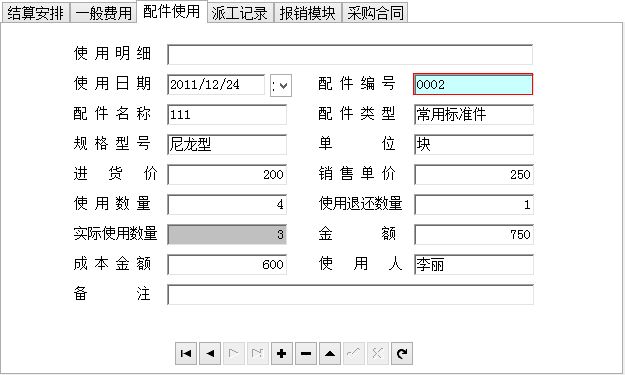Click the 单位 field containing 块
This screenshot has width=625, height=375.
[x=474, y=145]
